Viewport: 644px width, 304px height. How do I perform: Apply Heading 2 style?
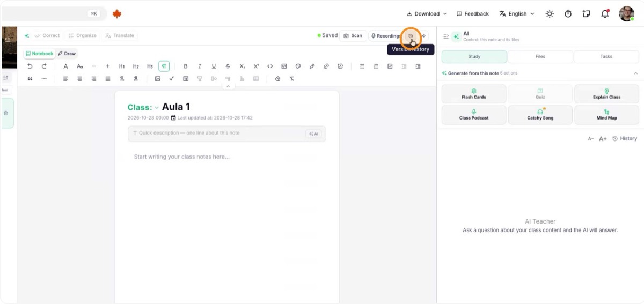pyautogui.click(x=136, y=66)
